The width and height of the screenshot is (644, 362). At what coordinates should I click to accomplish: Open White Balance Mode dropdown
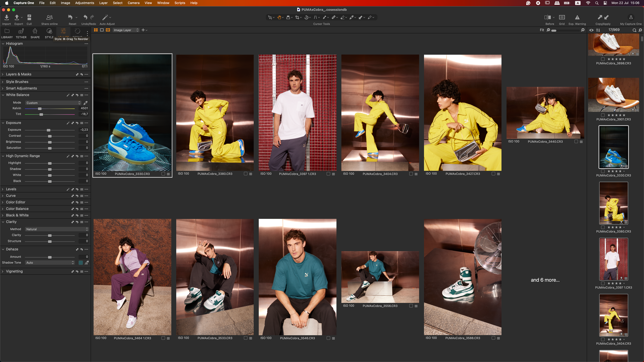[53, 103]
